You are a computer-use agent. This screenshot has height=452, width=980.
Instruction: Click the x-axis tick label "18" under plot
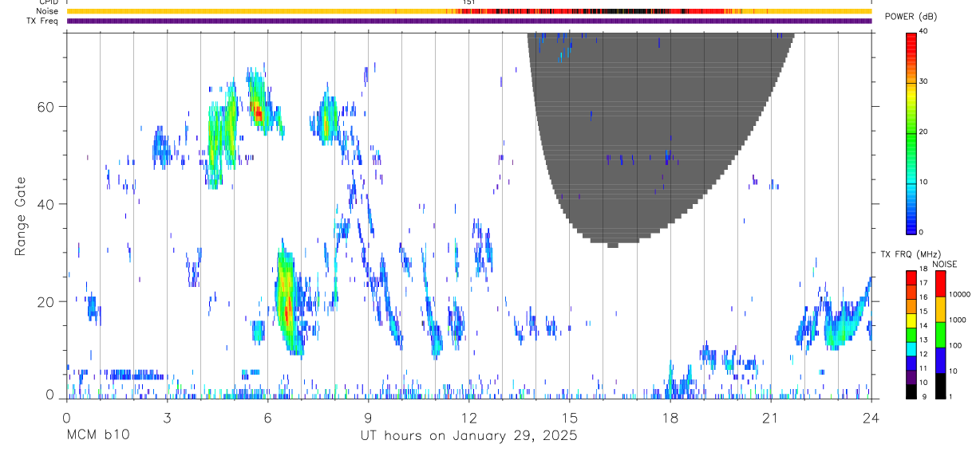[670, 418]
